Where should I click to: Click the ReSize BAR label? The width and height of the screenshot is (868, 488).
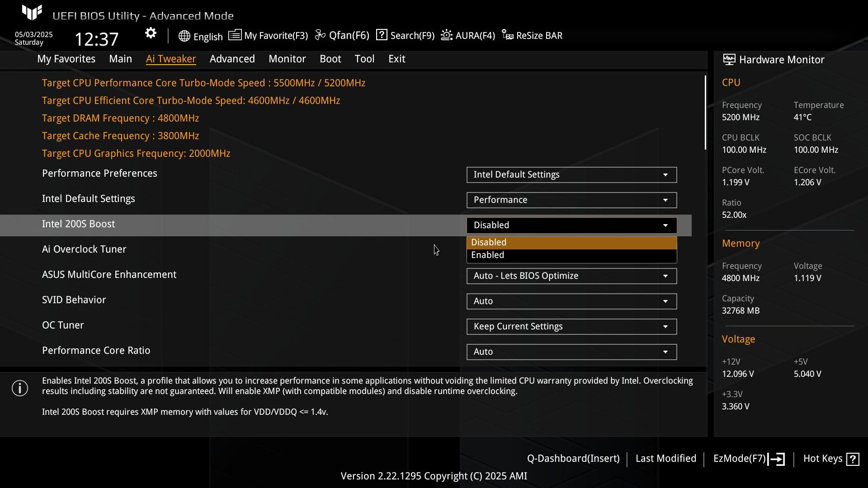click(539, 36)
